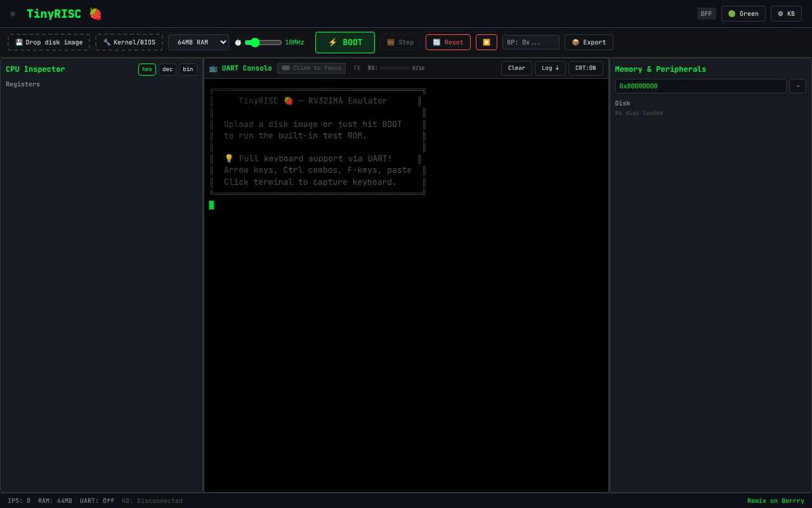Viewport: 812px width, 508px height.
Task: Toggle CRT:ON effect in the console
Action: point(586,68)
